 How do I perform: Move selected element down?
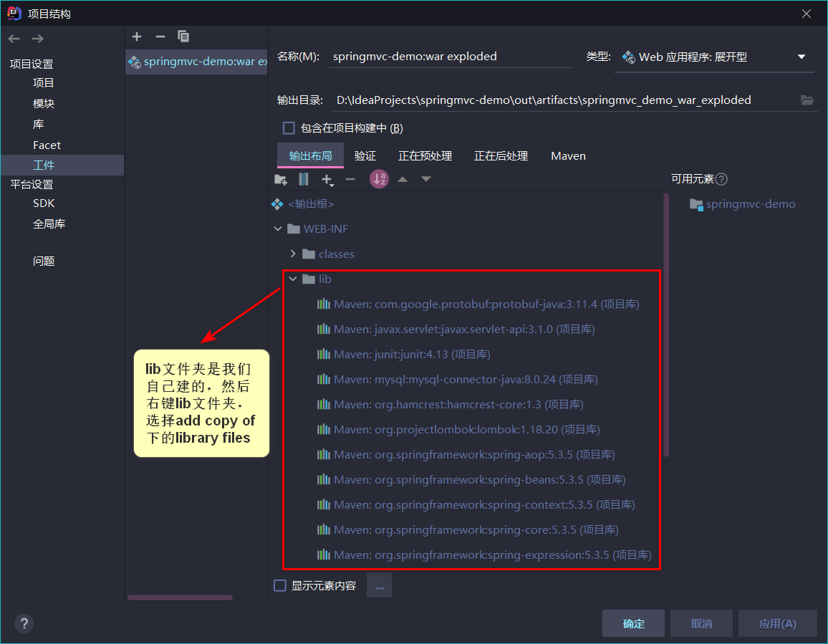pos(425,180)
